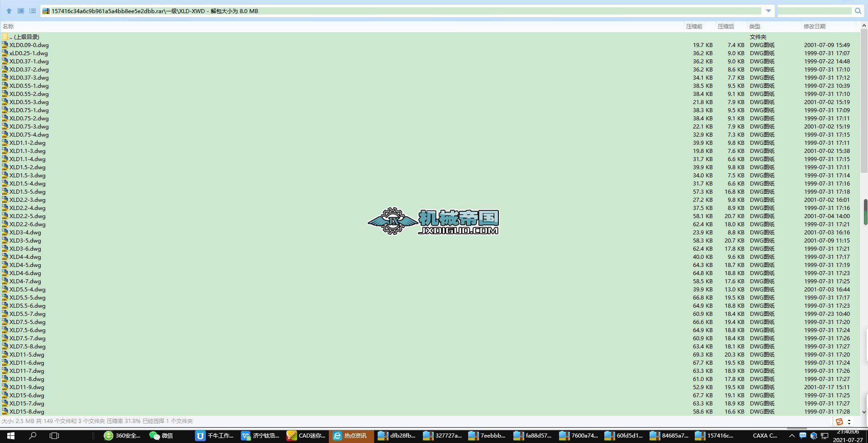Select the file name XLD0.75-4.dwg
Image resolution: width=868 pixels, height=443 pixels.
click(x=29, y=134)
